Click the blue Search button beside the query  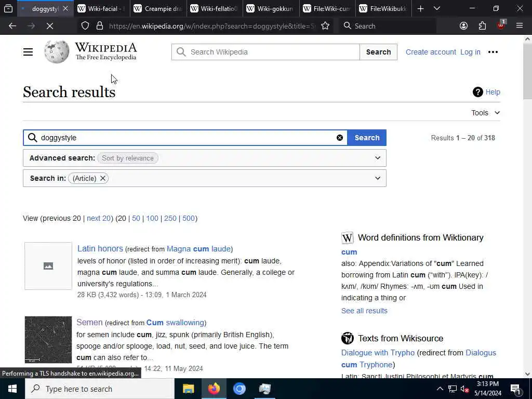coord(367,138)
